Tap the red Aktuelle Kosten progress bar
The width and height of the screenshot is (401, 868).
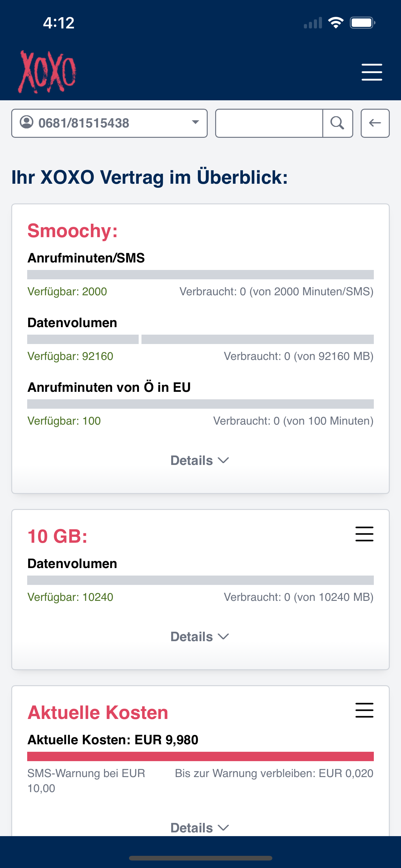200,756
